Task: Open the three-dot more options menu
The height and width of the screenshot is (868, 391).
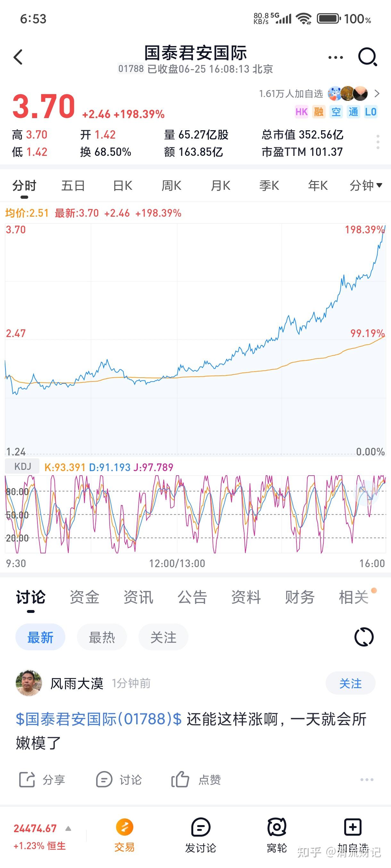Action: pyautogui.click(x=335, y=58)
